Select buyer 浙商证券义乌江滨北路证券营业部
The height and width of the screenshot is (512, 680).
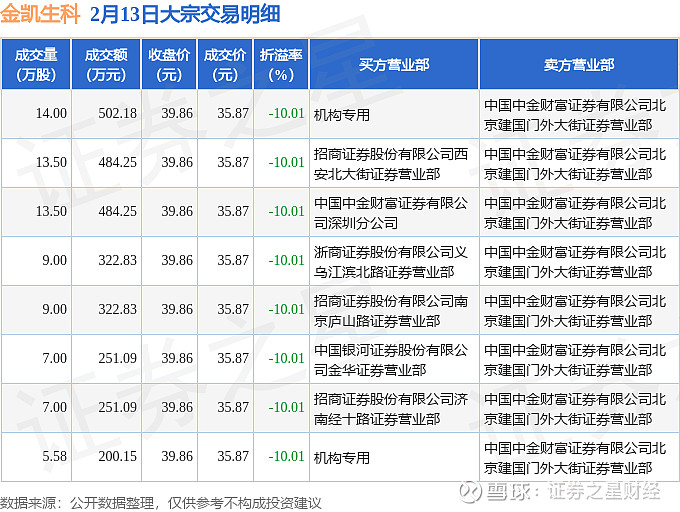coord(391,262)
